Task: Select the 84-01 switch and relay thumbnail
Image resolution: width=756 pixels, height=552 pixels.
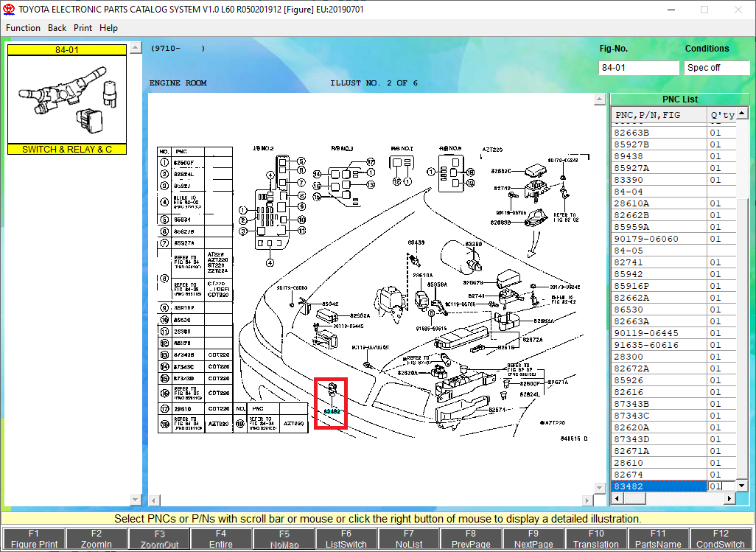Action: [x=67, y=99]
